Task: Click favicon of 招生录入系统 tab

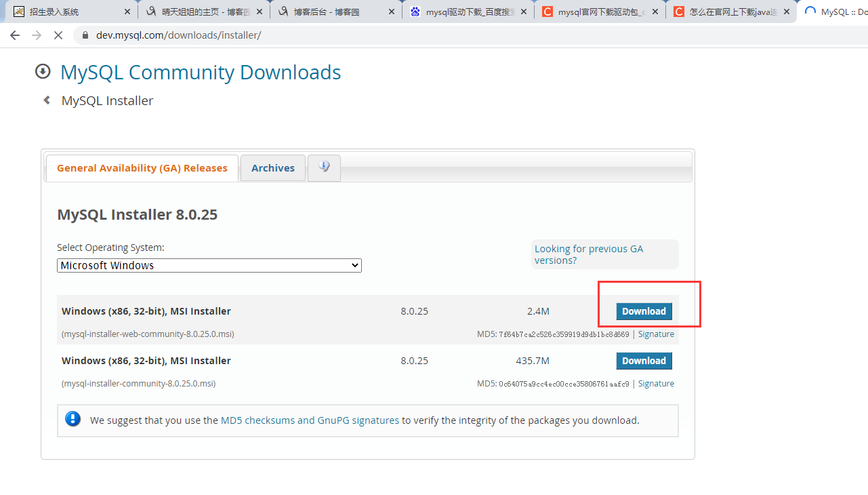Action: coord(19,12)
